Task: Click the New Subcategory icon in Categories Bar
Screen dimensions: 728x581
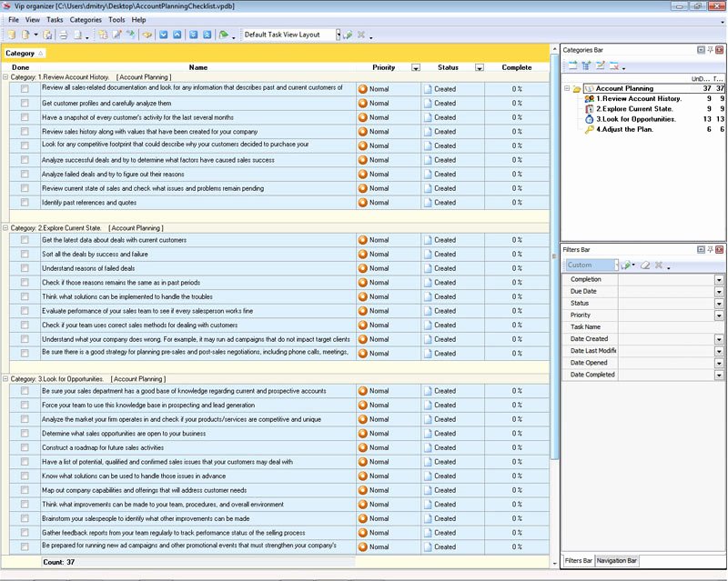Action: 586,65
